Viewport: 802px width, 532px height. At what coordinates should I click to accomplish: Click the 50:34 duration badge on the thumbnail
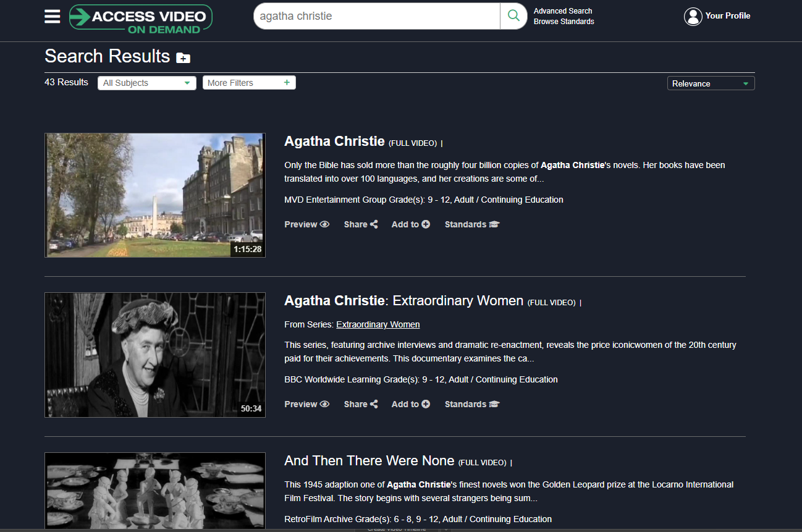click(x=250, y=408)
